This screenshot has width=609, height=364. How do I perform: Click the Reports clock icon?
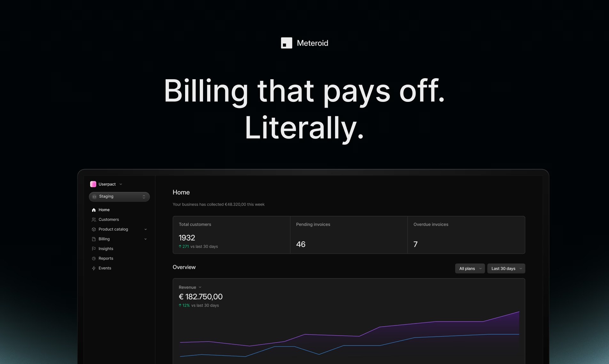point(94,259)
